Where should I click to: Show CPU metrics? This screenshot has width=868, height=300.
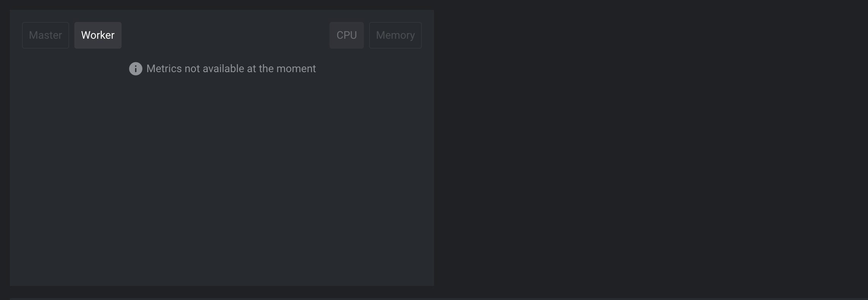click(346, 35)
